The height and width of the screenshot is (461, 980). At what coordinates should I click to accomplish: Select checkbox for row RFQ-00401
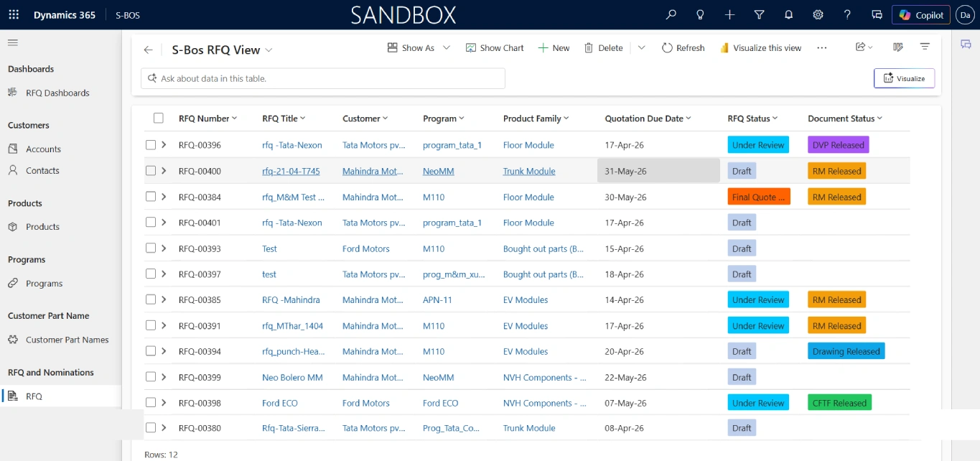[151, 223]
